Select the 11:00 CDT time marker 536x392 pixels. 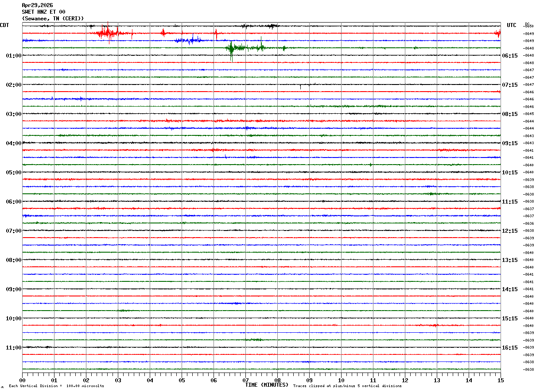[x=14, y=348]
